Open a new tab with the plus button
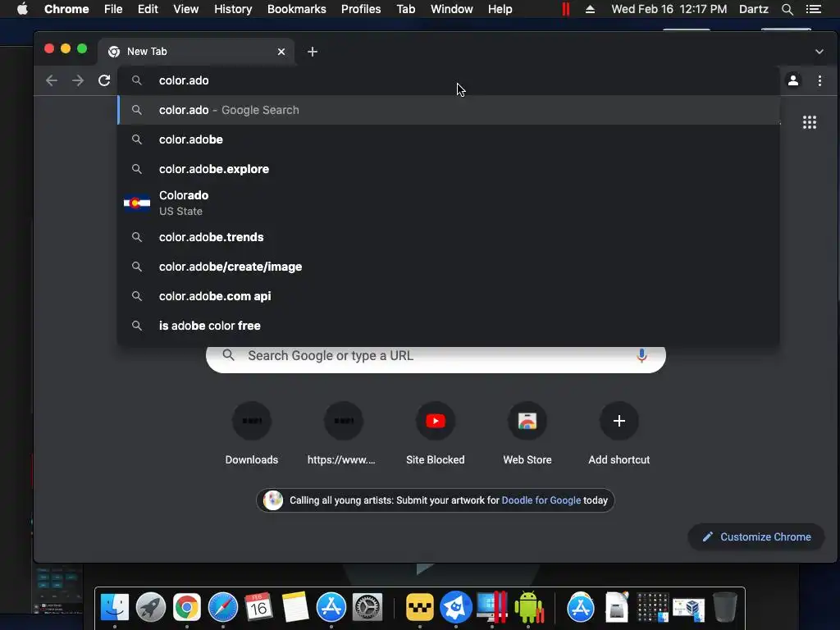840x630 pixels. point(313,52)
